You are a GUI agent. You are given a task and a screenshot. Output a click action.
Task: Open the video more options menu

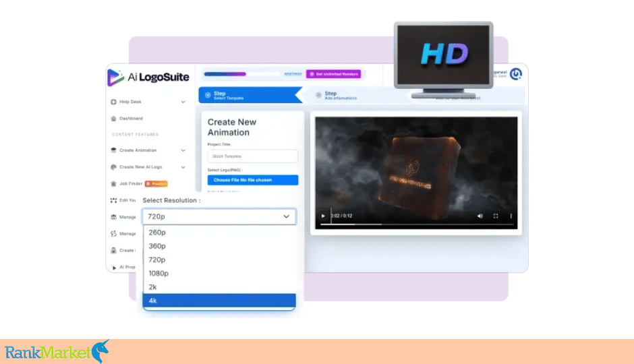click(x=511, y=216)
